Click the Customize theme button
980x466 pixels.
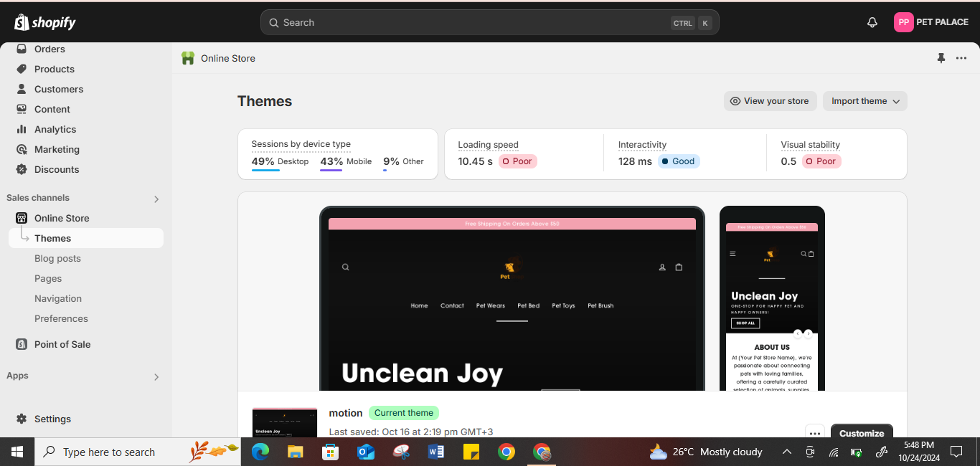861,432
